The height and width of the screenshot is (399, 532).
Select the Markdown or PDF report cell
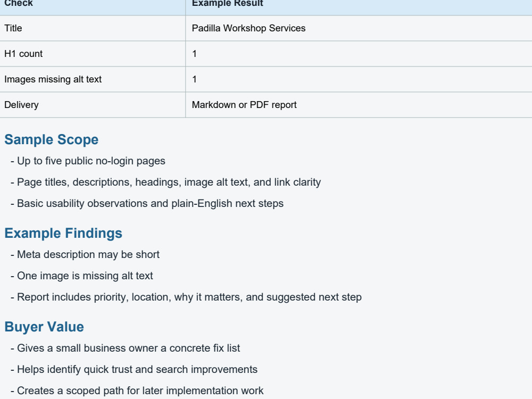[359, 105]
